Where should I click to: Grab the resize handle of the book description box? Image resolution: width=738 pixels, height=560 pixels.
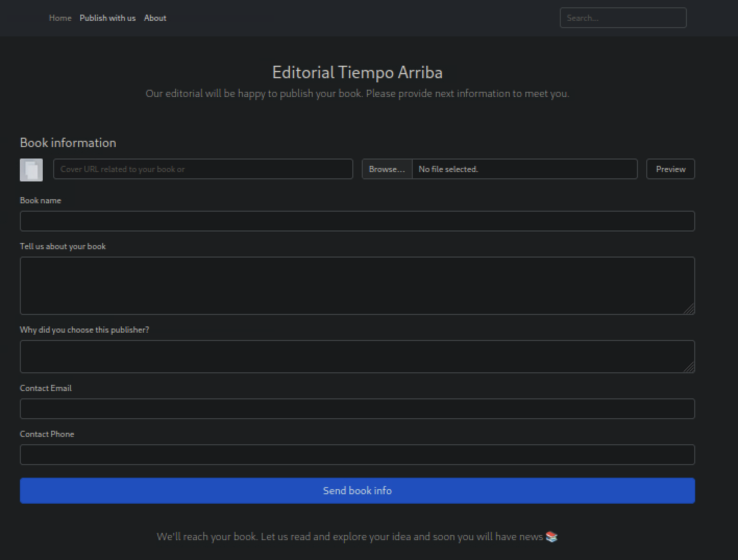[x=689, y=309]
